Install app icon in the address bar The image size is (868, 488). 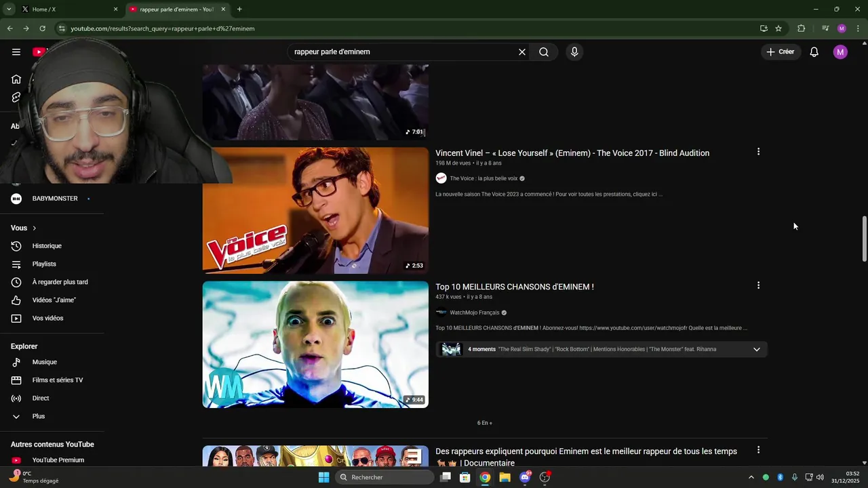[764, 28]
